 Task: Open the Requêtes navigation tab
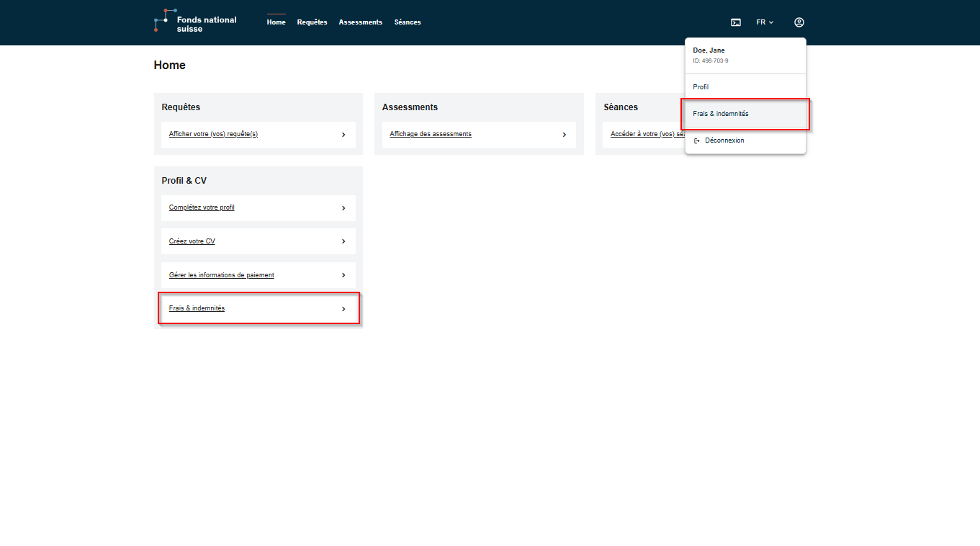pyautogui.click(x=312, y=22)
